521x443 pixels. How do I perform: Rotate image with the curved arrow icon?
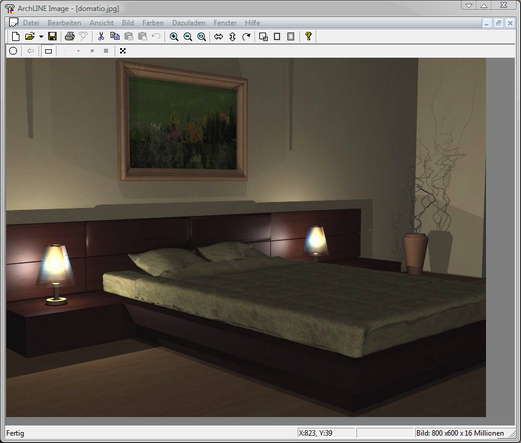tap(246, 37)
